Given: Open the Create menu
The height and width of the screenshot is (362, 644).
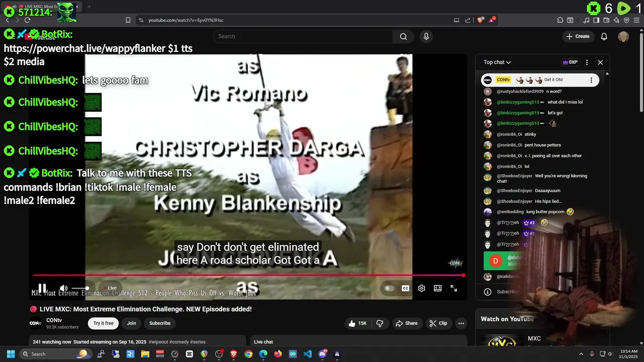Looking at the screenshot, I should 578,36.
